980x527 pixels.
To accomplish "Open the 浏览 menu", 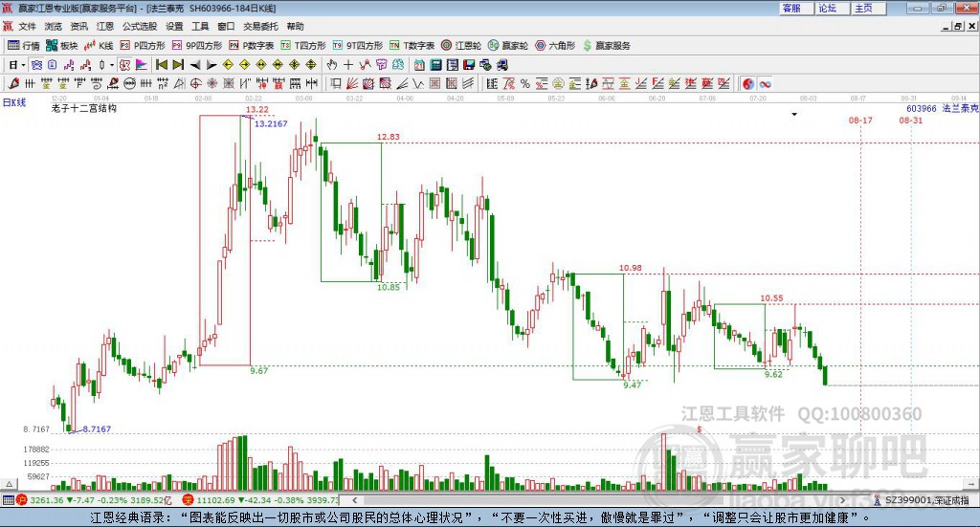I will 54,26.
